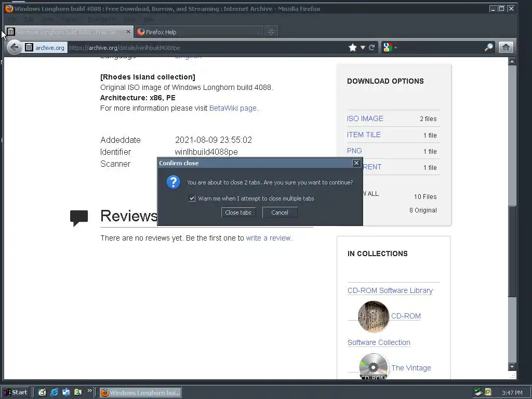The image size is (532, 399).
Task: Open the History menu
Action: (x=70, y=19)
